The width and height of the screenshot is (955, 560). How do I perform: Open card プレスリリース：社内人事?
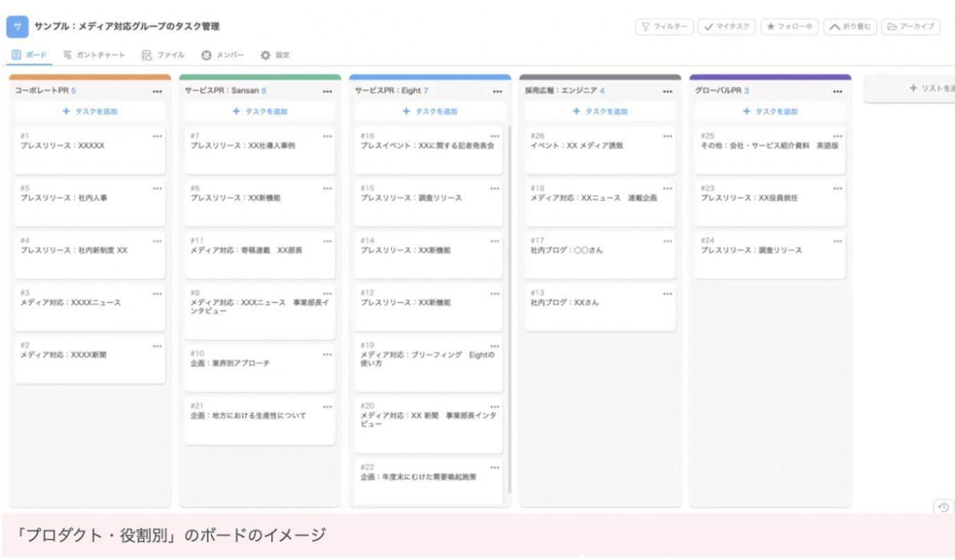[x=90, y=202]
